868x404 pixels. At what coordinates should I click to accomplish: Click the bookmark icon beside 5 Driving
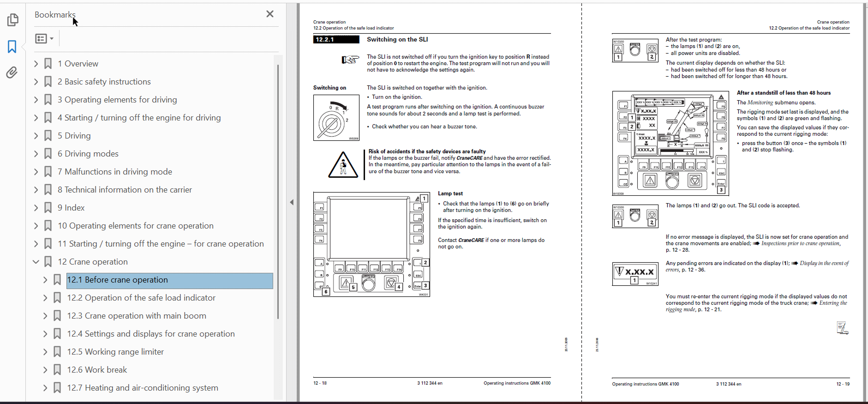tap(48, 136)
